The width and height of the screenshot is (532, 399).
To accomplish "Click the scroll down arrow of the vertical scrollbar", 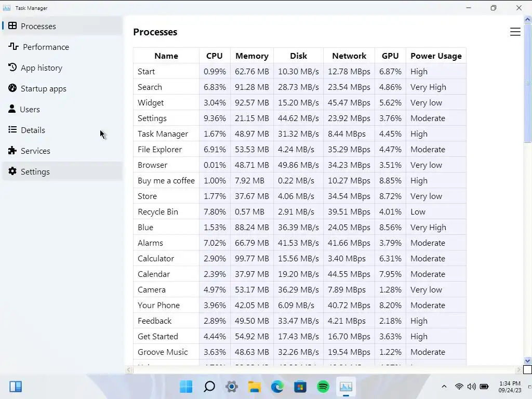I will pos(528,361).
